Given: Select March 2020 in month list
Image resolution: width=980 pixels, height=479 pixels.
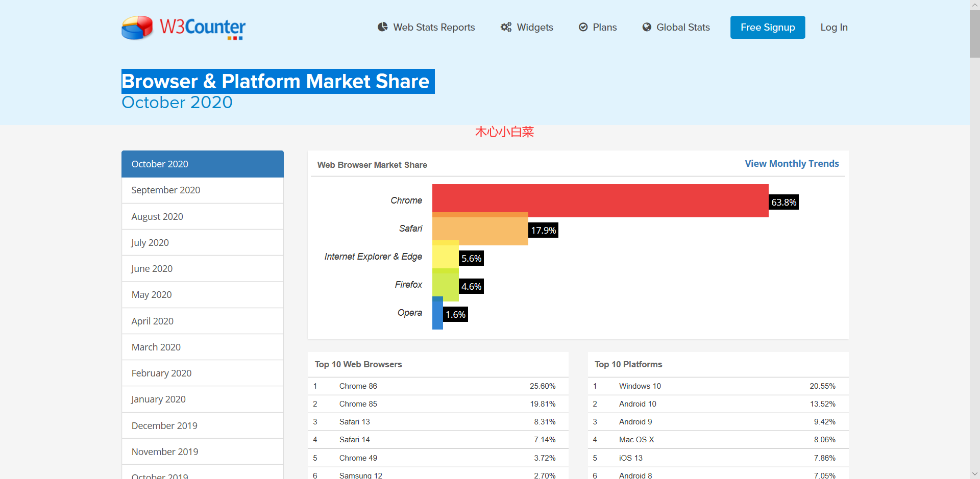Looking at the screenshot, I should click(203, 347).
